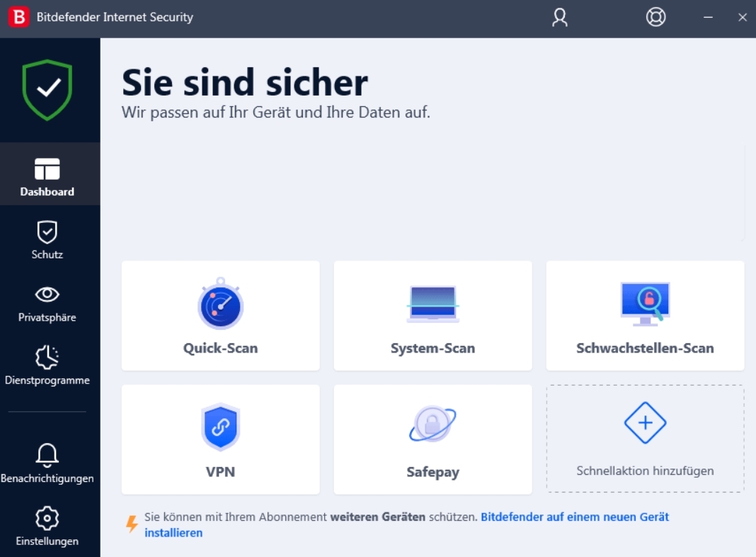Open Dienstprogramme in the sidebar
The height and width of the screenshot is (557, 756).
(47, 366)
